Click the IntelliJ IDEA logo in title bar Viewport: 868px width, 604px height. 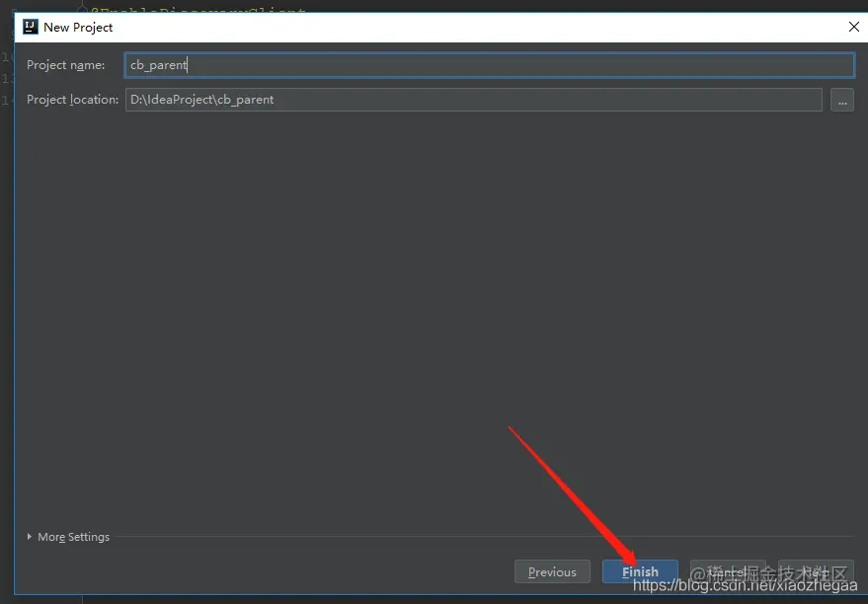pyautogui.click(x=31, y=27)
